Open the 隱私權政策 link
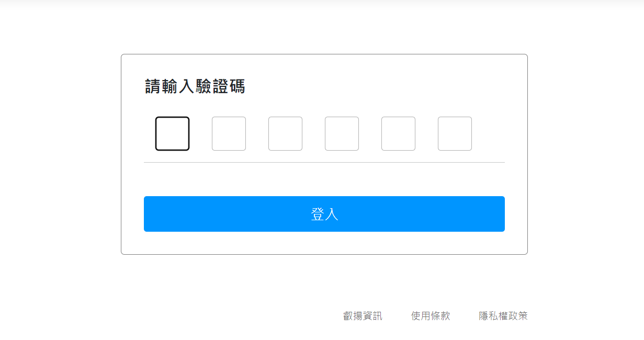Viewport: 644px width, 340px height. point(503,316)
